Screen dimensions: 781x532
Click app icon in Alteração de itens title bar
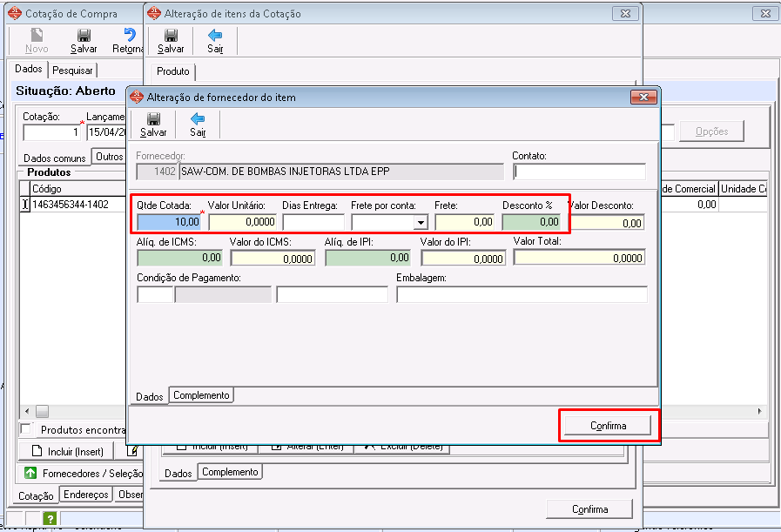click(154, 13)
